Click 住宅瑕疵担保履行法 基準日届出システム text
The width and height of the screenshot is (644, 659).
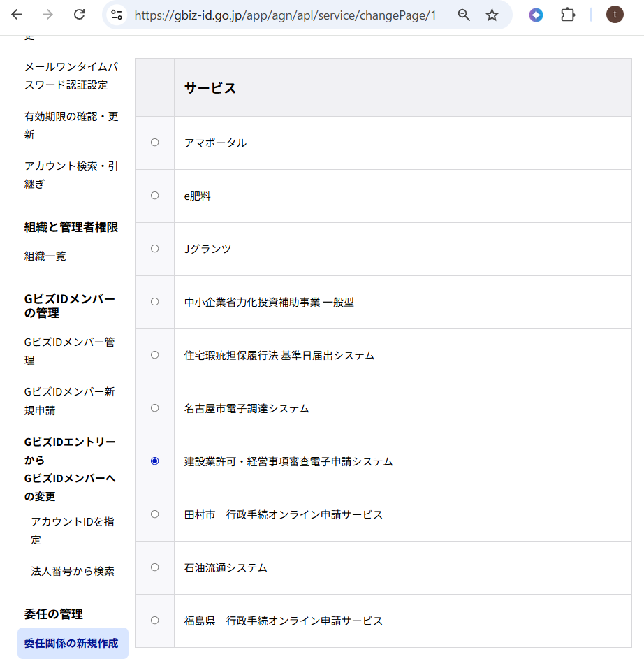point(279,355)
